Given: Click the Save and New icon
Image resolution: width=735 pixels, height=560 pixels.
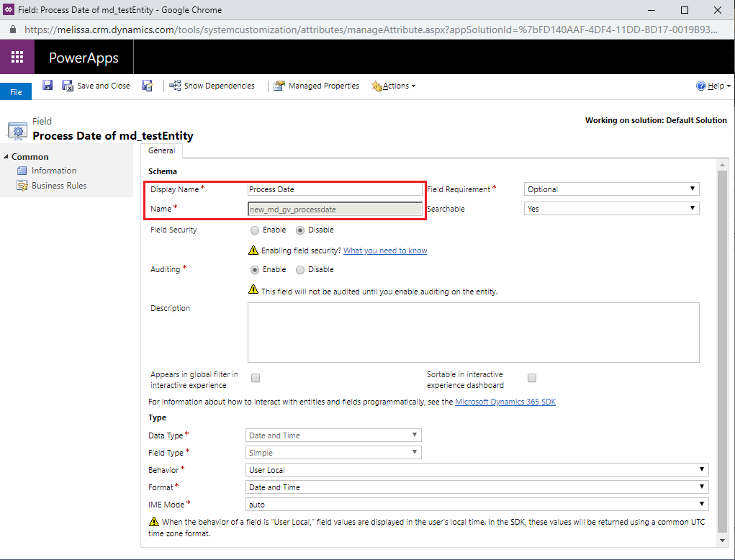Looking at the screenshot, I should click(x=147, y=86).
